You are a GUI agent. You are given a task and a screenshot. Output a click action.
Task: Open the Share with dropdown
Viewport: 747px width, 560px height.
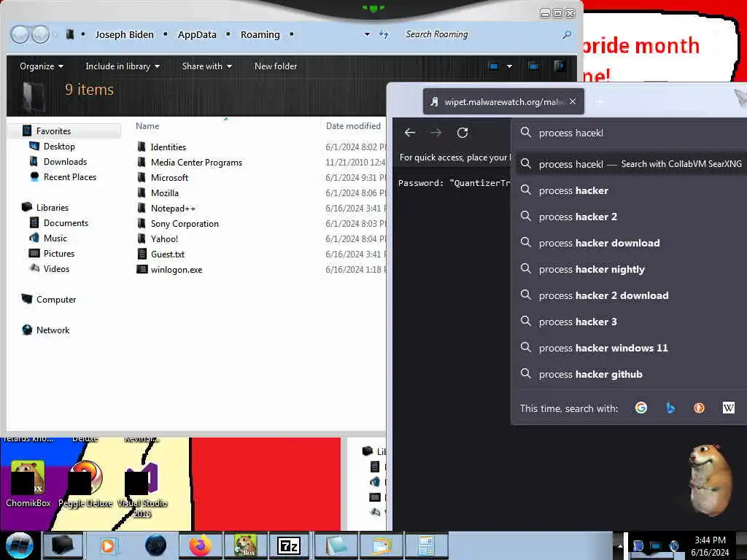(x=206, y=66)
